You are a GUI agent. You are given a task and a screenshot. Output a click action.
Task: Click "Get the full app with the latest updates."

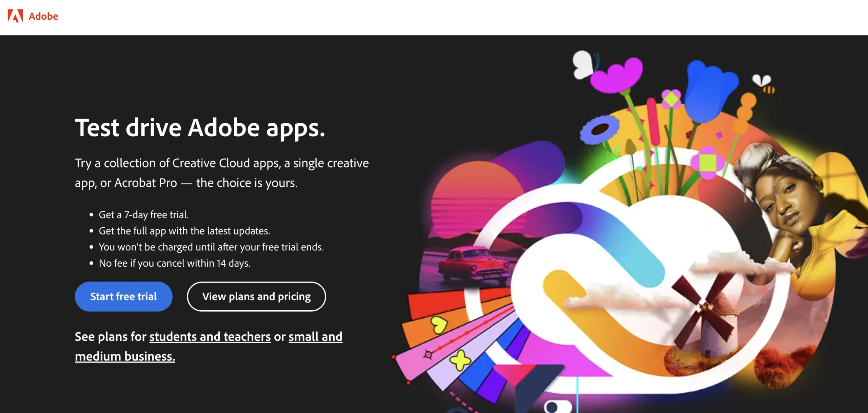tap(184, 231)
